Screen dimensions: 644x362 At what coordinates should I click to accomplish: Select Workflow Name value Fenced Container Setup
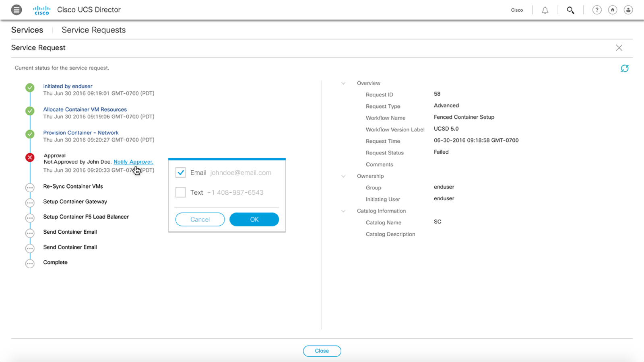pos(464,117)
